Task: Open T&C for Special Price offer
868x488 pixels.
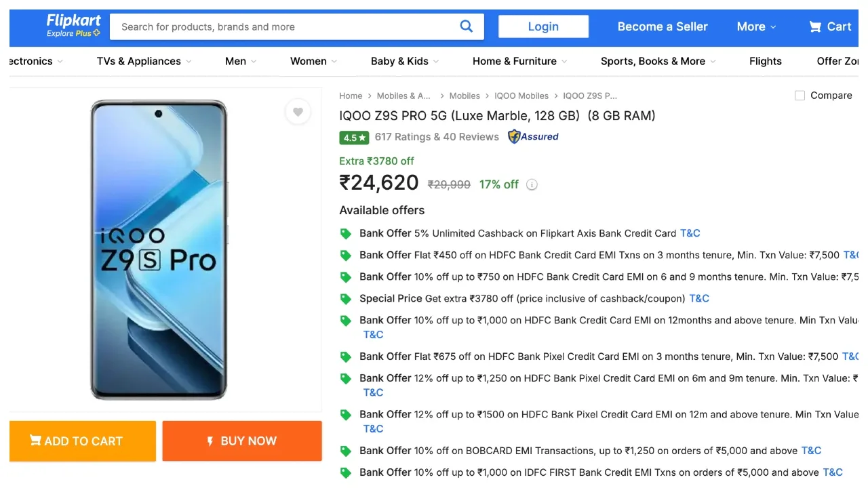Action: (x=699, y=298)
